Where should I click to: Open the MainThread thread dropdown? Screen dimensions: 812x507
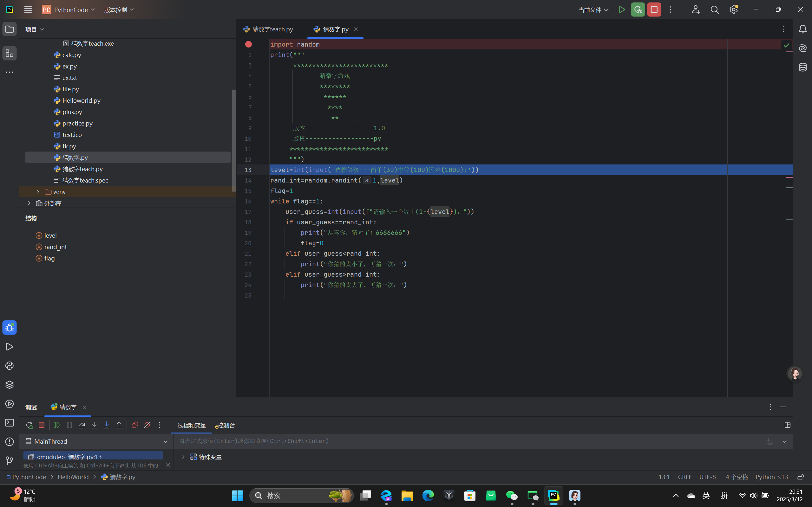(166, 441)
